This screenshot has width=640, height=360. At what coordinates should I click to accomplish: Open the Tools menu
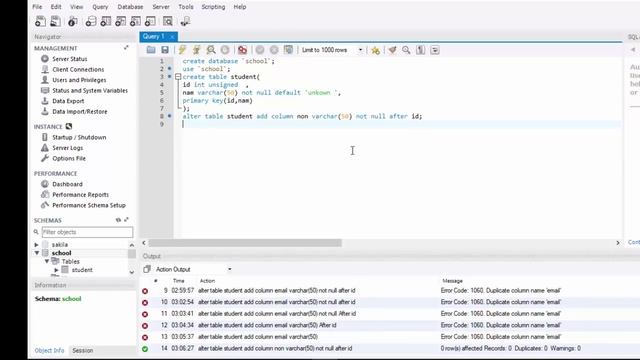(186, 7)
